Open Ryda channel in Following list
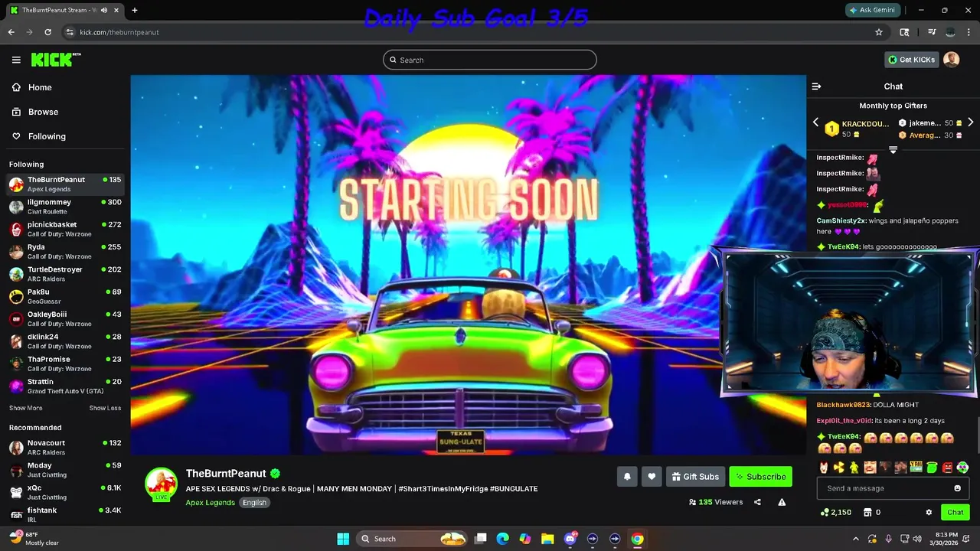The height and width of the screenshot is (551, 980). pos(65,251)
